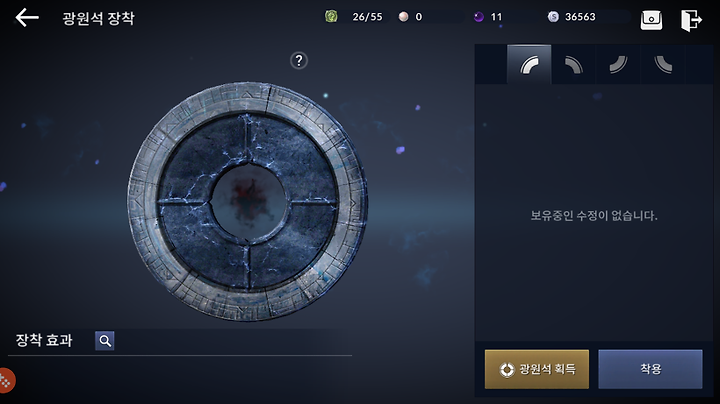Switch to the top-right arc crystal tab

coord(574,64)
